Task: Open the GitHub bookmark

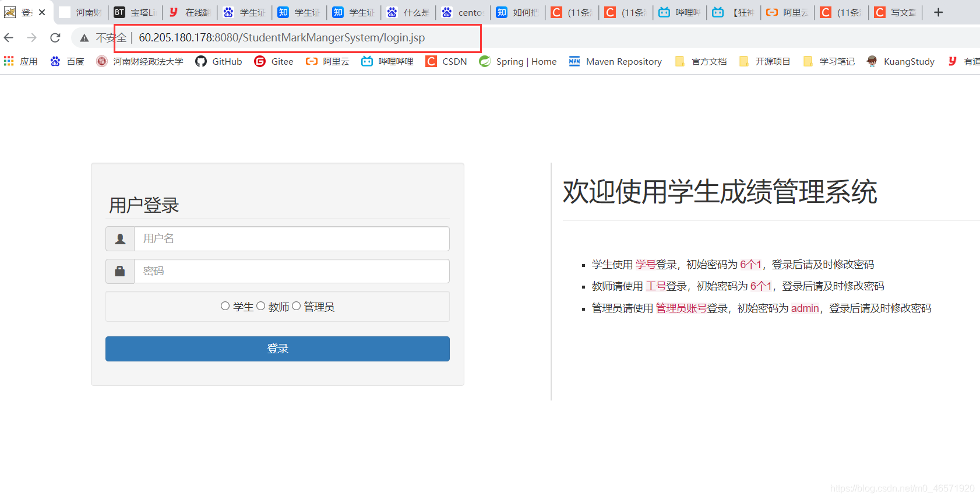Action: pyautogui.click(x=218, y=61)
